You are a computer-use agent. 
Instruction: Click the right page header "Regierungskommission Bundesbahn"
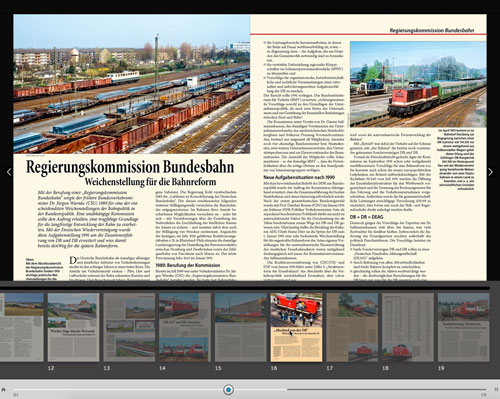point(432,30)
